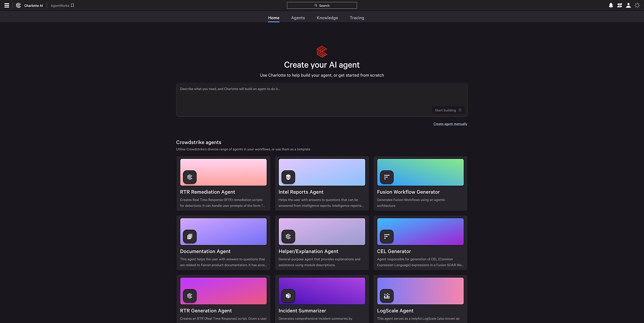Screen dimensions: 644x323
Task: Click the Charlotte AI title link
Action: 34,6
